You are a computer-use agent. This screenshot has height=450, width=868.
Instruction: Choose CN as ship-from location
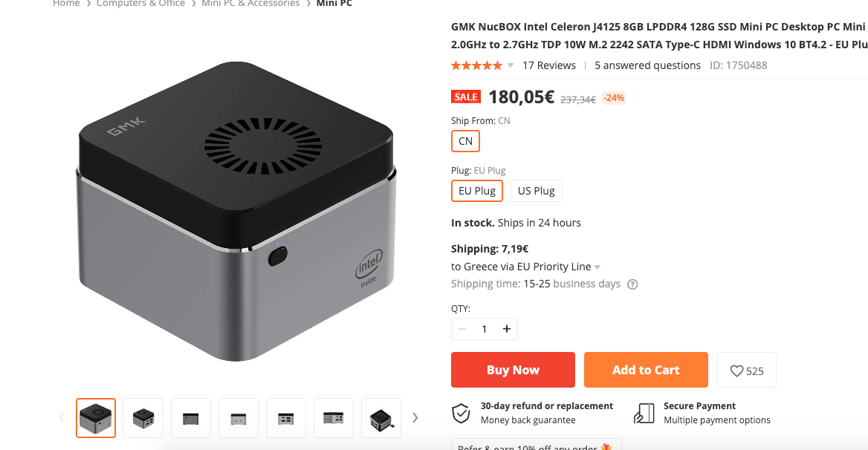tap(465, 141)
